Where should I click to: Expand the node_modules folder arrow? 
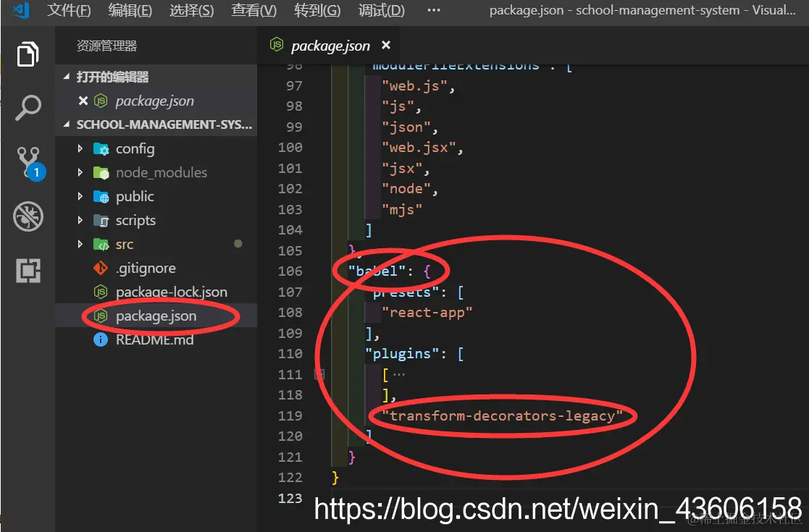(x=80, y=172)
